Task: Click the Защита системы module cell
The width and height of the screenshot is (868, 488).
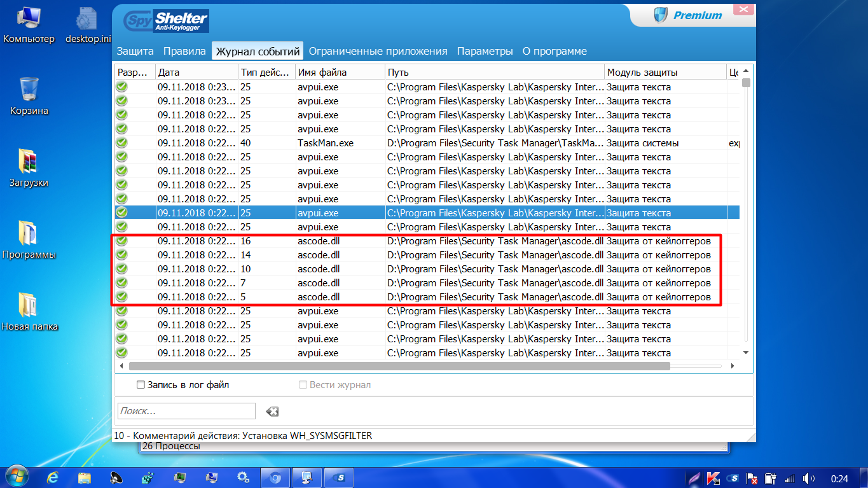Action: pos(665,143)
